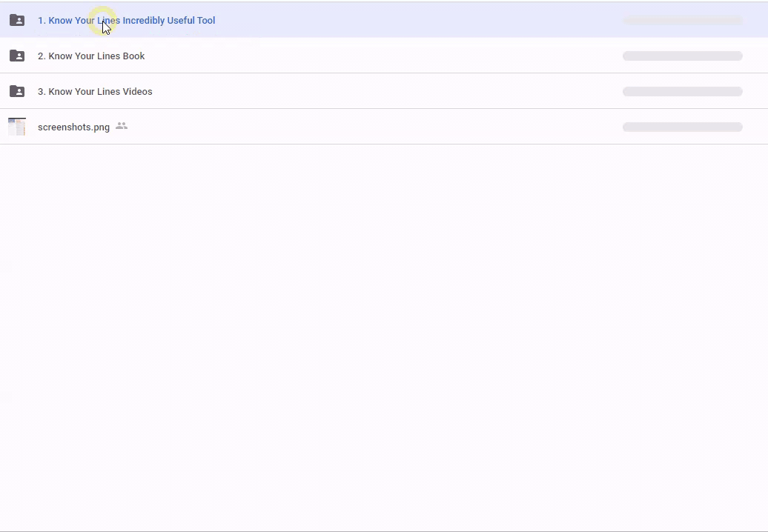Click the screenshots.png file thumbnail

(17, 127)
